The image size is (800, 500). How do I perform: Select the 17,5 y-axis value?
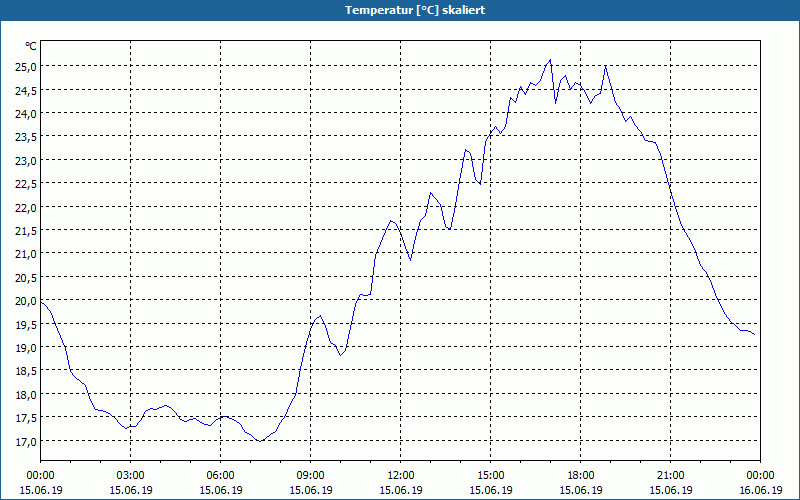coord(26,418)
